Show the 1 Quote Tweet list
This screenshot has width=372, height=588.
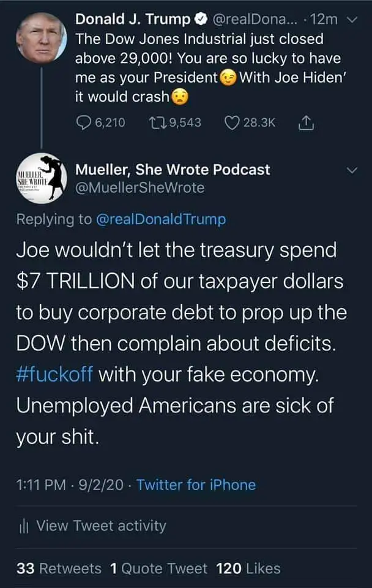point(158,568)
